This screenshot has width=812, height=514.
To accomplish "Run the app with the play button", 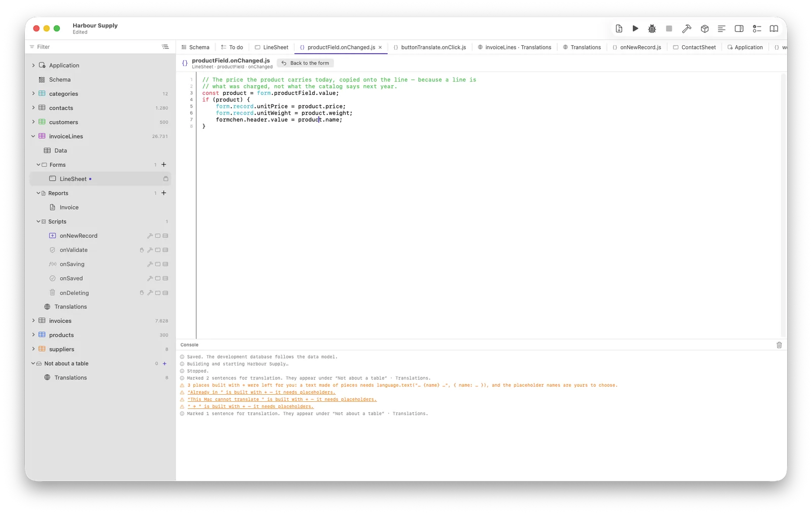I will pos(635,29).
